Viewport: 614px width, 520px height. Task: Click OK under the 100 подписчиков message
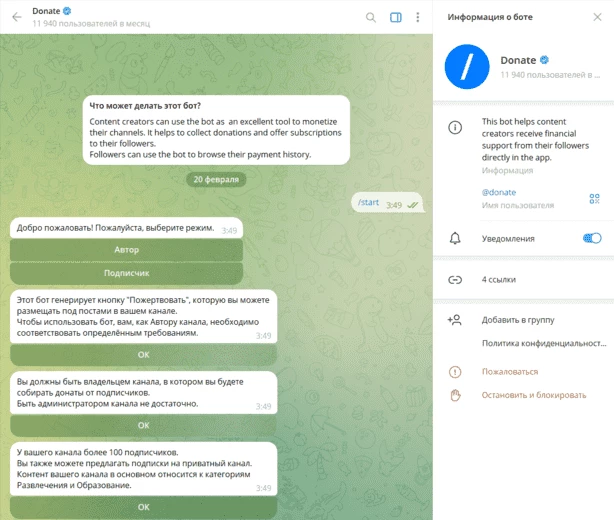coord(144,507)
